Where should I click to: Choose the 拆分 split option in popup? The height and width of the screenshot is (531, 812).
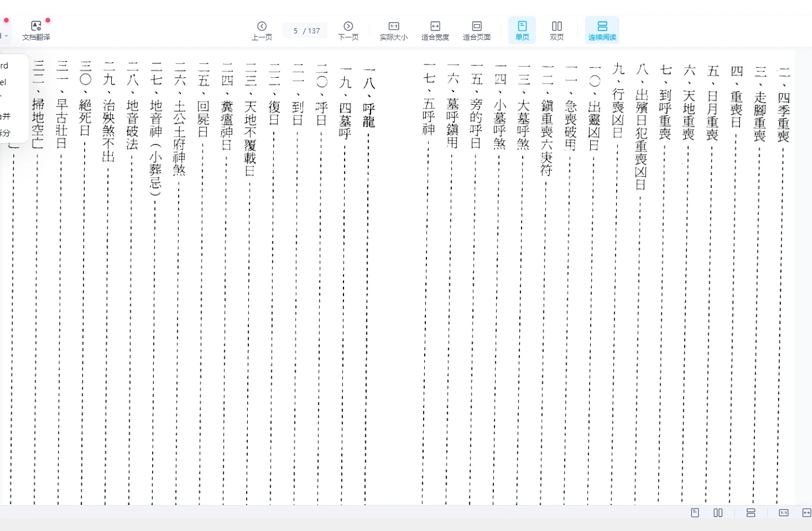[x=6, y=132]
